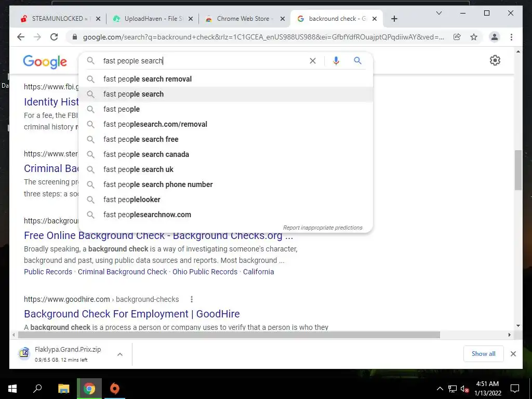Expand the tab search dropdown arrow
Image resolution: width=532 pixels, height=399 pixels.
[438, 13]
